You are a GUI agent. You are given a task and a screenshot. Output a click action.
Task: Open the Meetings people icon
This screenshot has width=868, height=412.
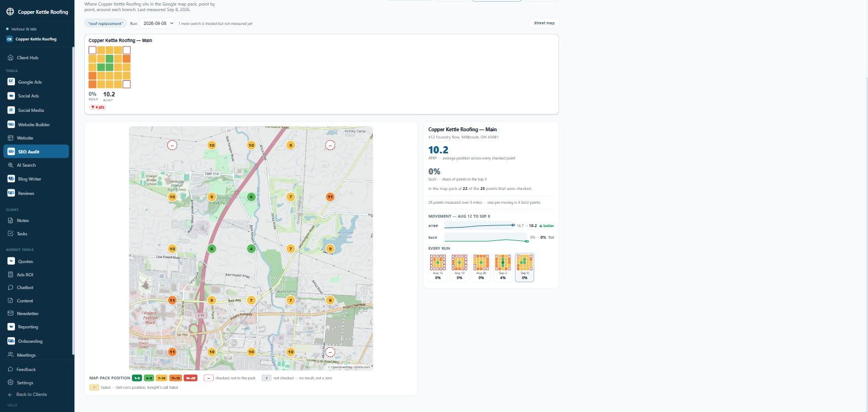click(x=11, y=355)
